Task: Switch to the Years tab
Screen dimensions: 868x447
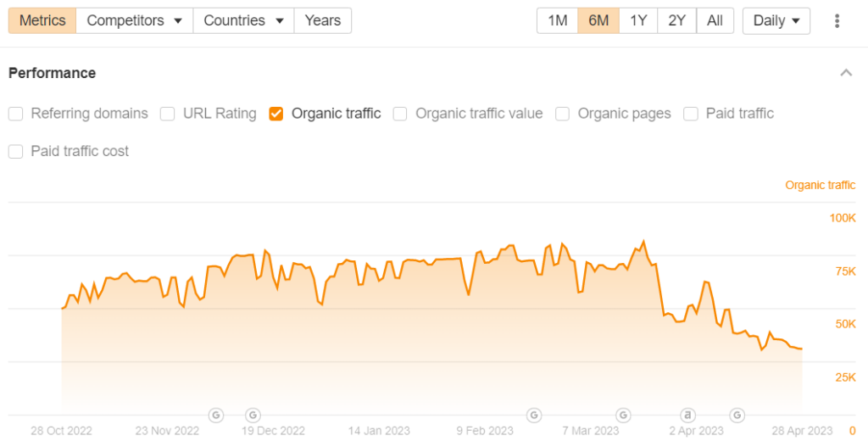Action: tap(322, 20)
